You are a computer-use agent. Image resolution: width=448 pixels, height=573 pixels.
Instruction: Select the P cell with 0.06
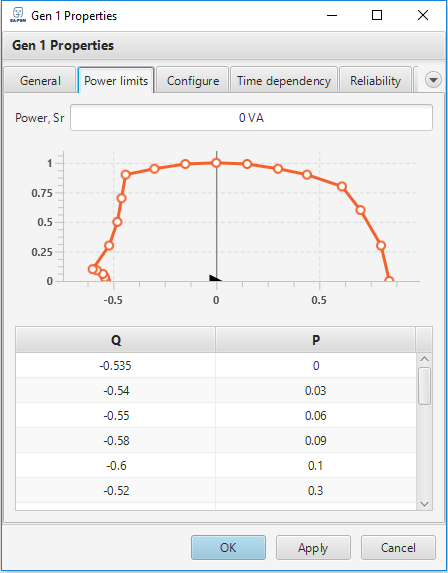tap(316, 415)
